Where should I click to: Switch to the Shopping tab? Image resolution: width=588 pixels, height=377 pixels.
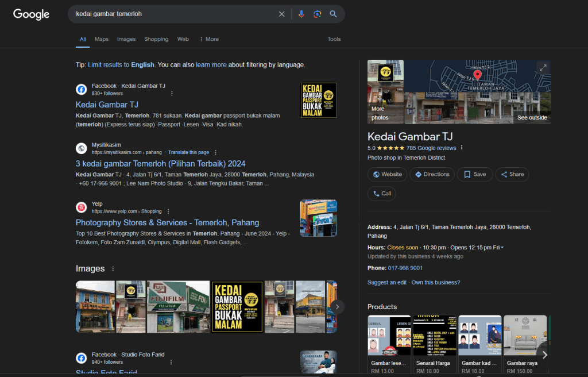click(x=156, y=39)
